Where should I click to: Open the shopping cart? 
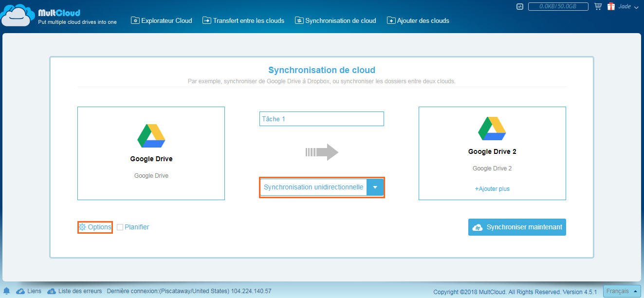(x=597, y=6)
